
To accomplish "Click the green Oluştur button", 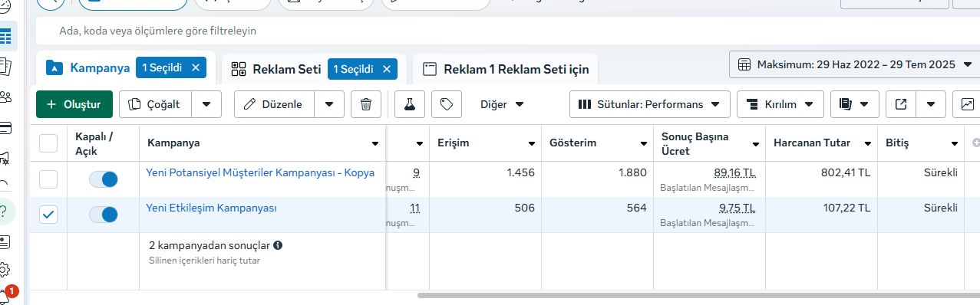I will [74, 104].
